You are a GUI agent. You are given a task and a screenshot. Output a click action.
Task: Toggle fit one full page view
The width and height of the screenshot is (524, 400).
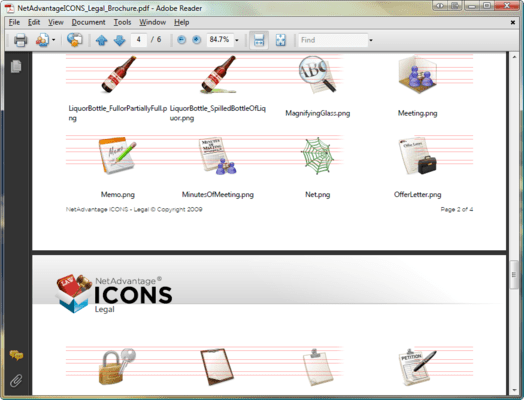pyautogui.click(x=281, y=40)
